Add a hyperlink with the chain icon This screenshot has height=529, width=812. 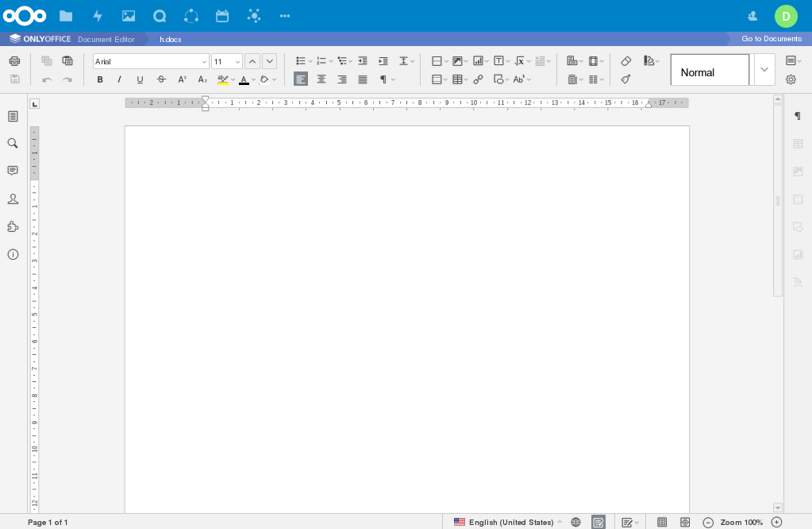[x=478, y=79]
